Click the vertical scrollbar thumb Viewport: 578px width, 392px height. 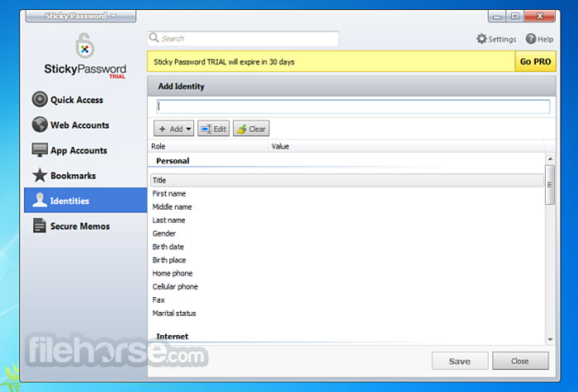550,185
